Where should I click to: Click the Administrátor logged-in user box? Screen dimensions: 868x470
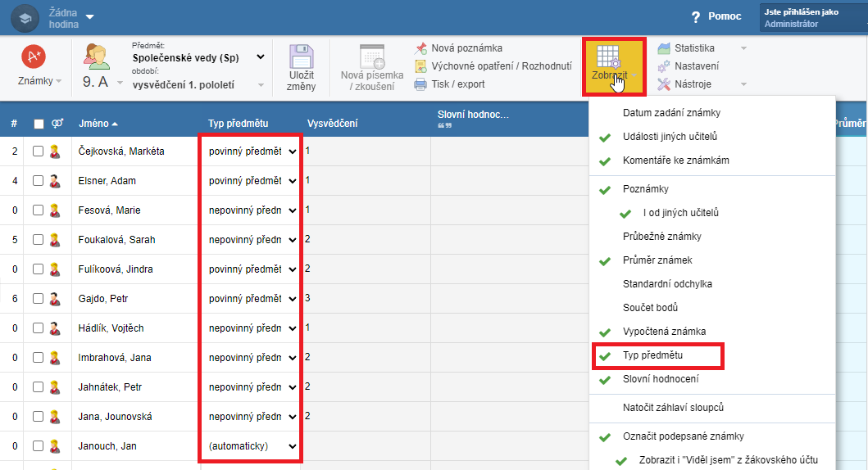tap(814, 18)
